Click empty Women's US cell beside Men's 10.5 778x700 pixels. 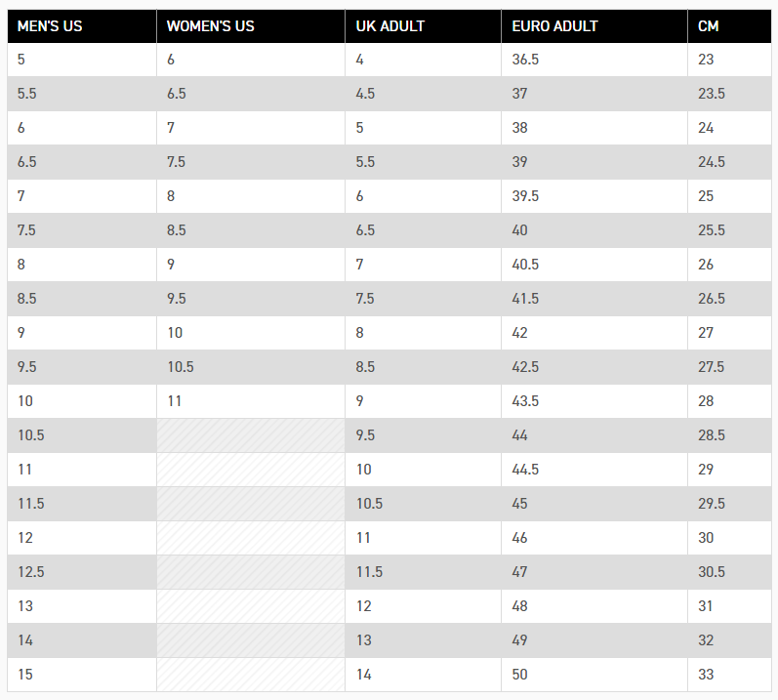pyautogui.click(x=251, y=435)
